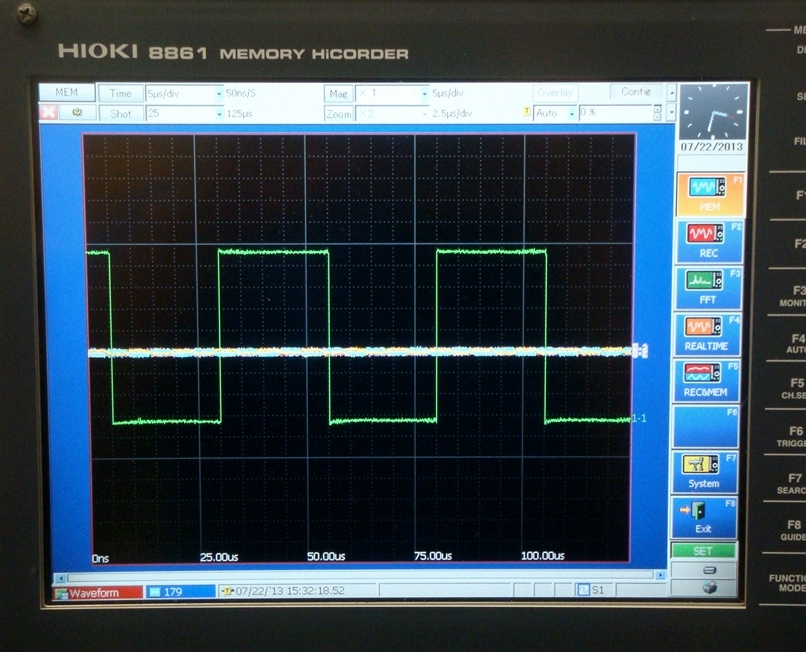
Task: Click the 75.00us time axis label
Action: click(433, 556)
